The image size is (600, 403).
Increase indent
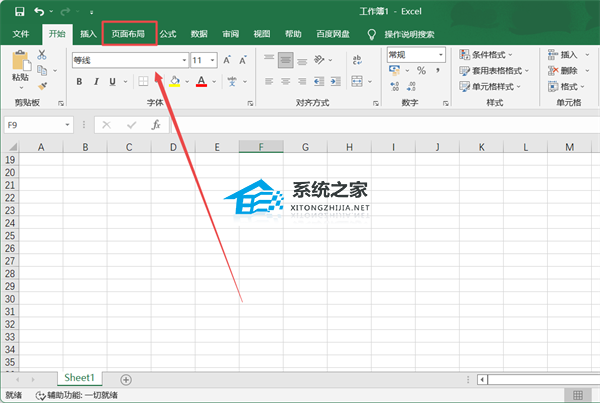coord(336,81)
